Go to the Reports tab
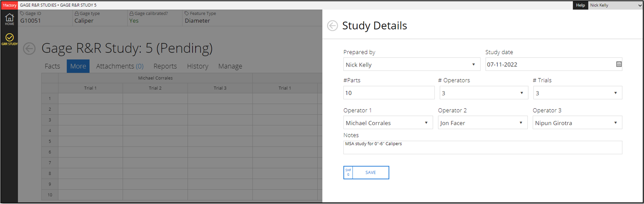This screenshot has width=644, height=204. [165, 66]
